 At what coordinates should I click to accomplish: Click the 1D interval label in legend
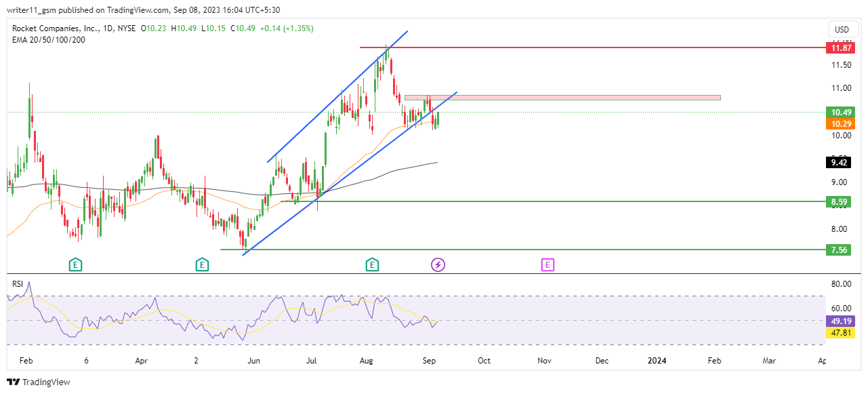coord(108,28)
